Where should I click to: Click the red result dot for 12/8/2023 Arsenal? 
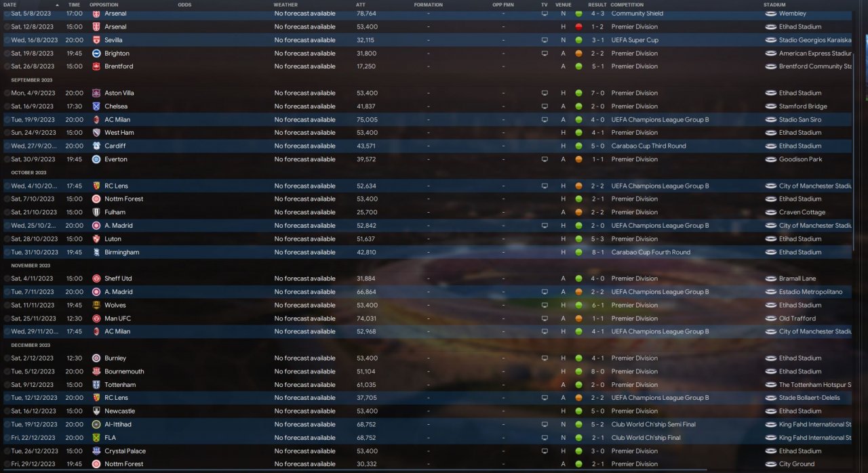[578, 26]
